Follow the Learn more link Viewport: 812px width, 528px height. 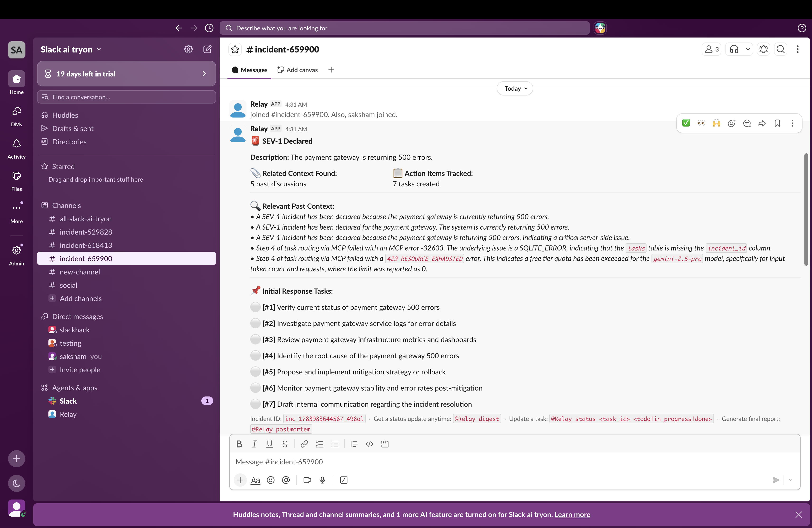(572, 514)
